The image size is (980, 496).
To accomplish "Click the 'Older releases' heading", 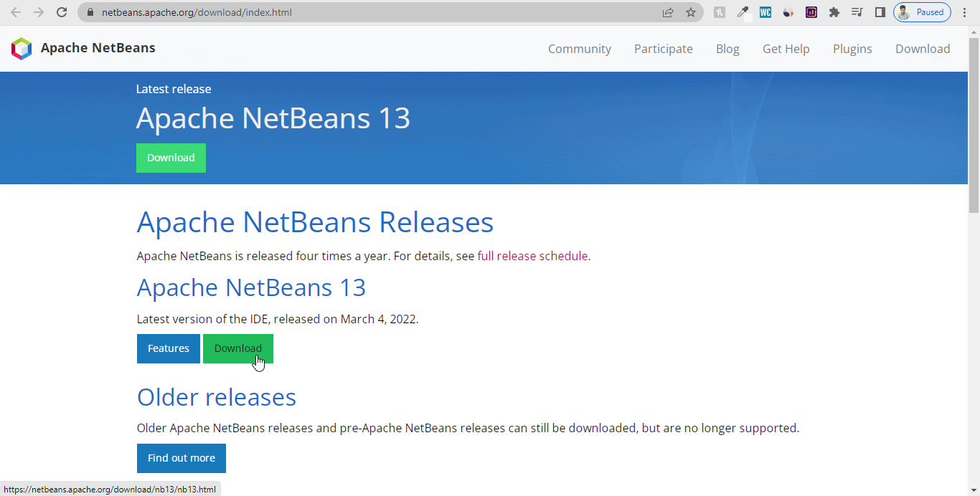I will point(217,397).
